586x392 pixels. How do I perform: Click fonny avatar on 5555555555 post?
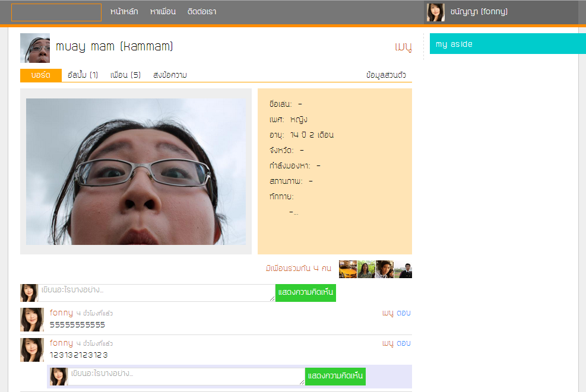[x=32, y=320]
